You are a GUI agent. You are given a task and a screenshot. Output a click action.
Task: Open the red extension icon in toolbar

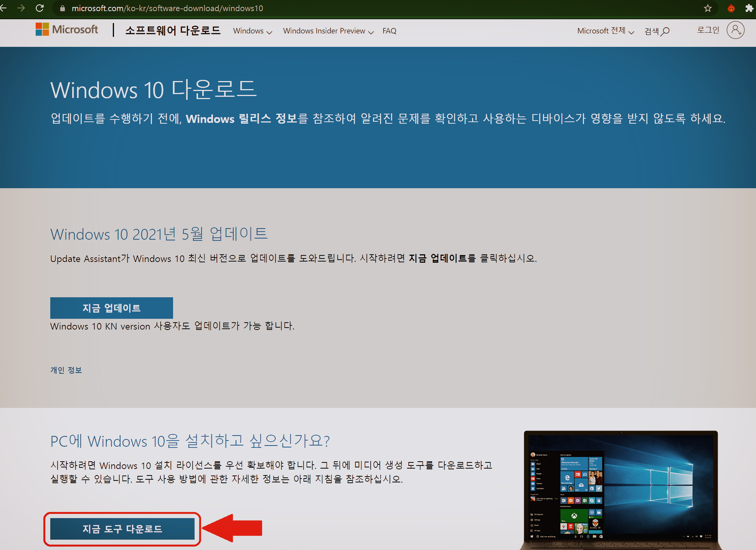click(731, 8)
